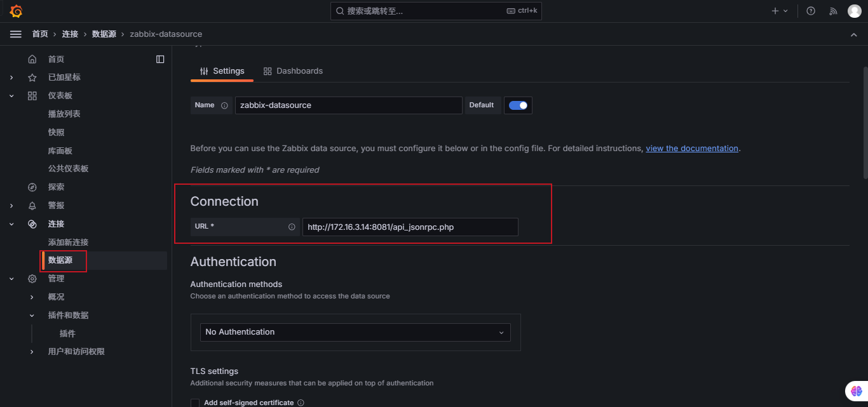Collapse the 插件和数据 submenu chevron
Image resolution: width=868 pixels, height=407 pixels.
coord(32,316)
